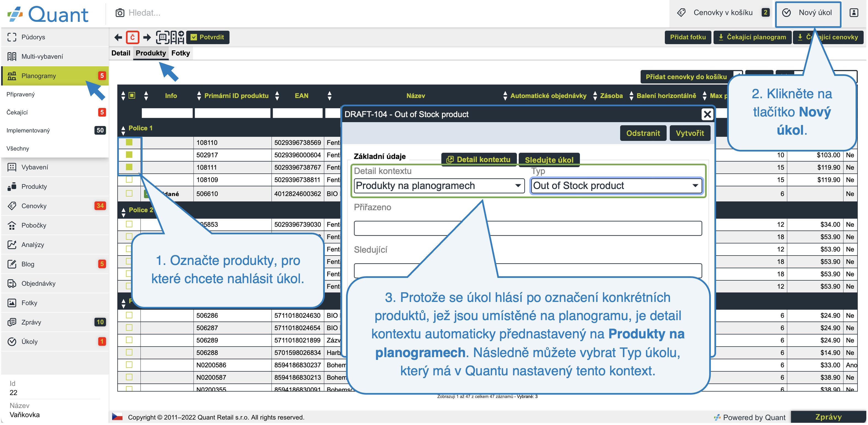Click the Potvrdit button
The height and width of the screenshot is (425, 868).
pyautogui.click(x=208, y=37)
